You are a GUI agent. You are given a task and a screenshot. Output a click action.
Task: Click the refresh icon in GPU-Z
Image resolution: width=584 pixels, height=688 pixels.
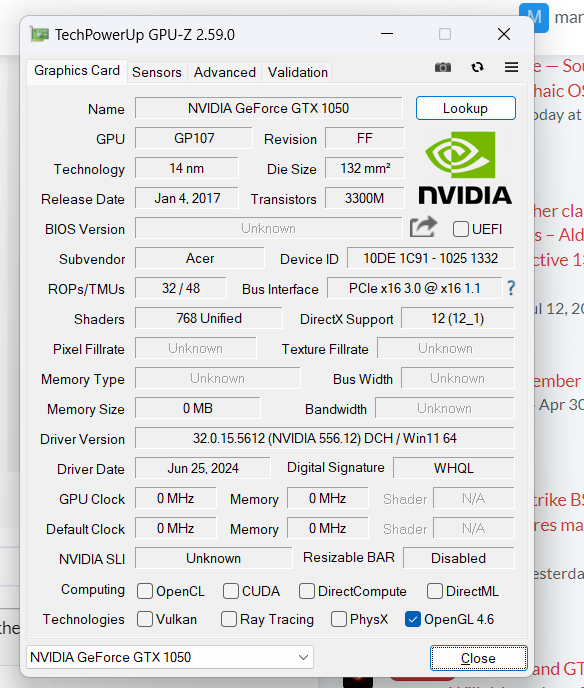tap(477, 67)
